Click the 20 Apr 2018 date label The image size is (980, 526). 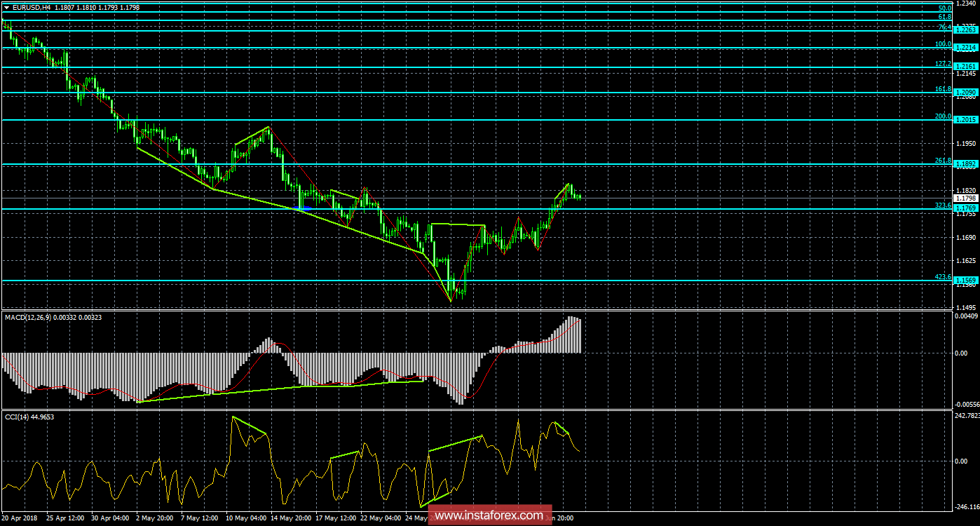point(19,519)
